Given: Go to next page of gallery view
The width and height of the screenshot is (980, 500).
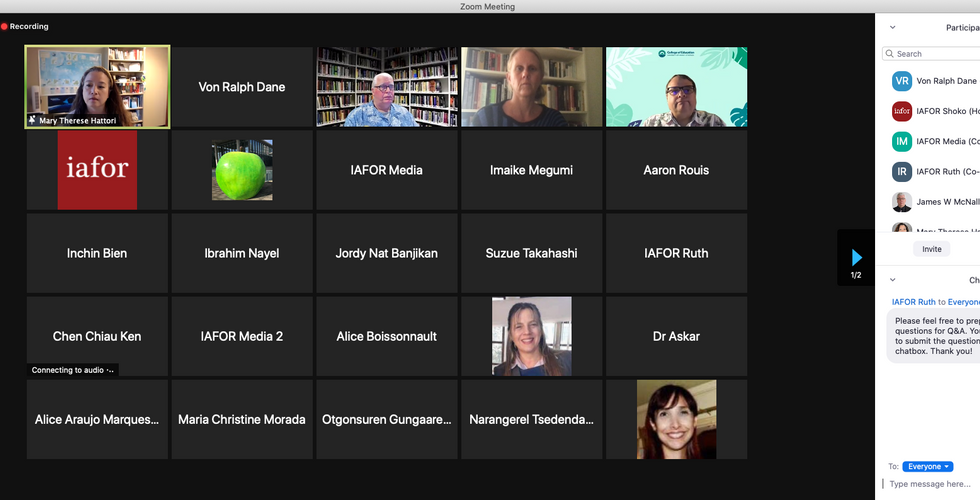Looking at the screenshot, I should (x=856, y=257).
